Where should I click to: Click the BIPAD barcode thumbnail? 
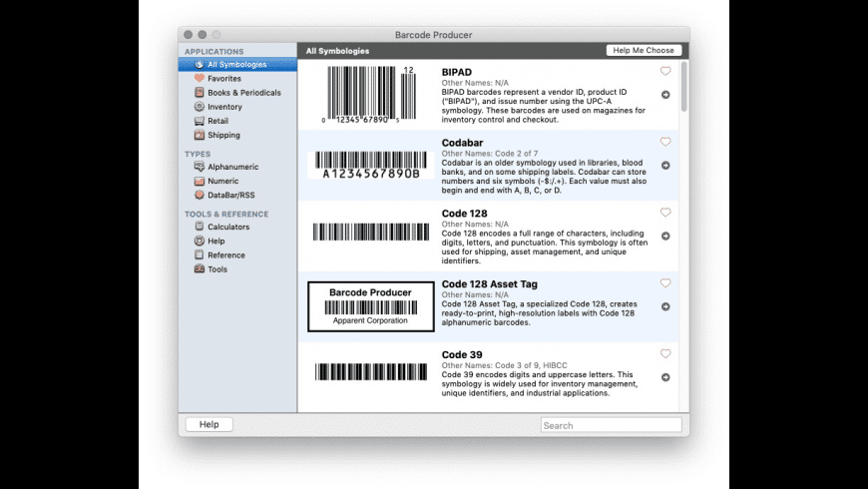pos(370,94)
